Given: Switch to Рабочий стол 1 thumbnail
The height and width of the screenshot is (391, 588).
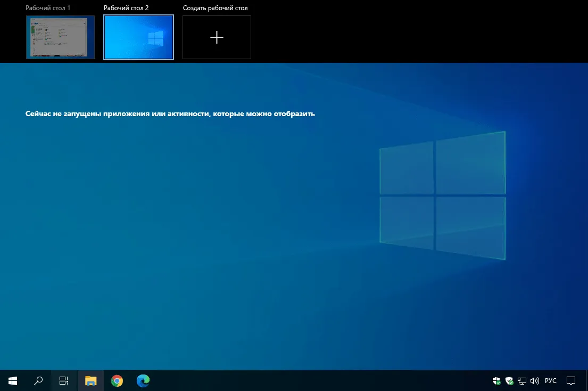Looking at the screenshot, I should (x=60, y=37).
